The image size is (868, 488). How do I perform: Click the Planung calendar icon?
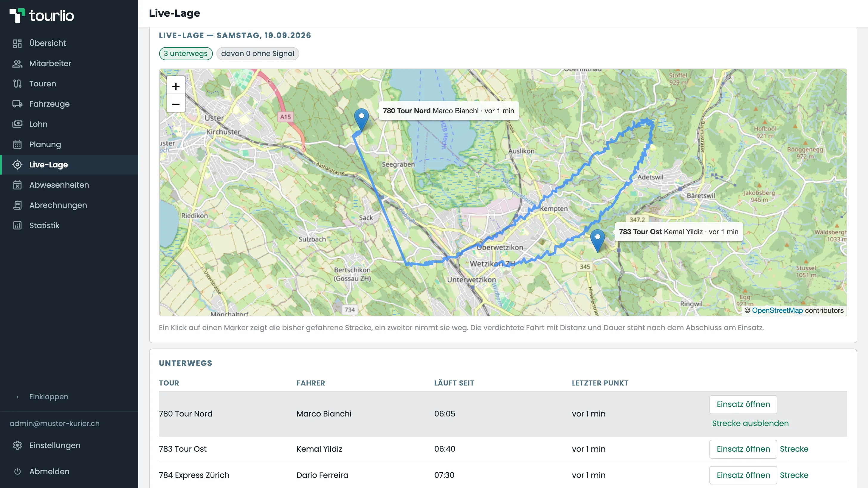pos(17,144)
